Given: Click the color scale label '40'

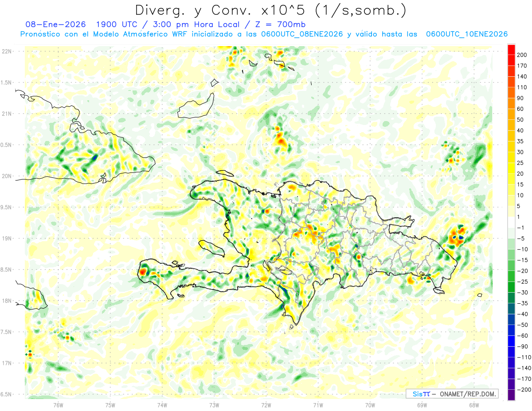Looking at the screenshot, I should click(520, 130).
